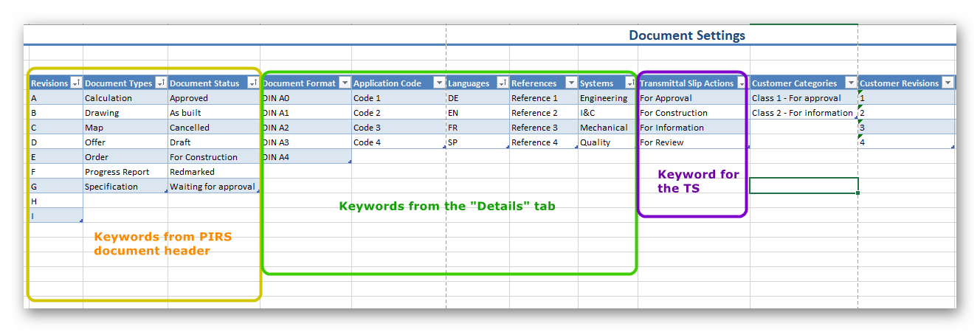Select the Reference 2 cell
Image resolution: width=980 pixels, height=332 pixels.
pos(544,113)
